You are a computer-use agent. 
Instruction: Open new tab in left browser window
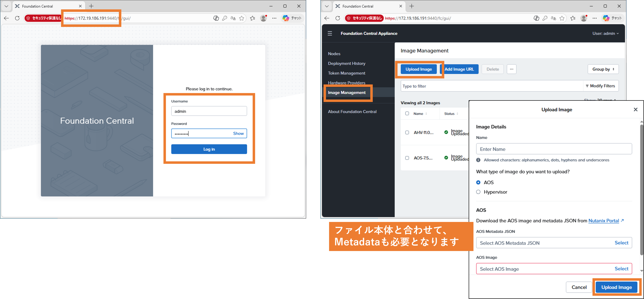(x=91, y=6)
